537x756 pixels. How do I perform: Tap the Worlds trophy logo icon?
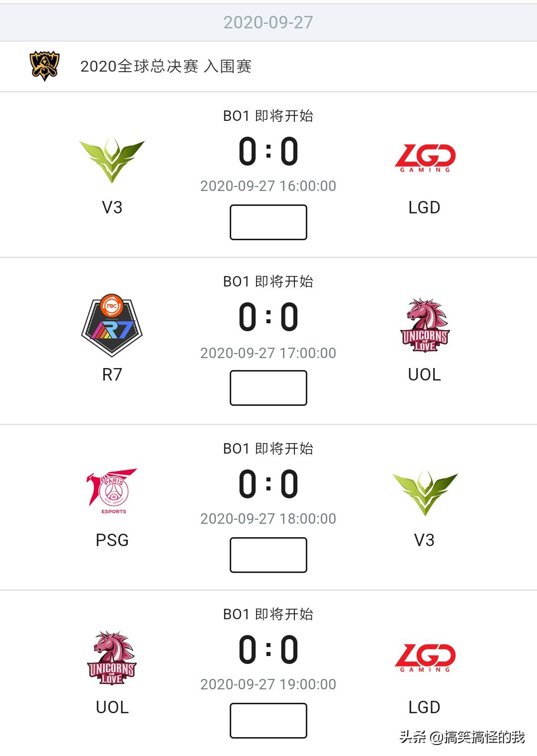point(44,66)
